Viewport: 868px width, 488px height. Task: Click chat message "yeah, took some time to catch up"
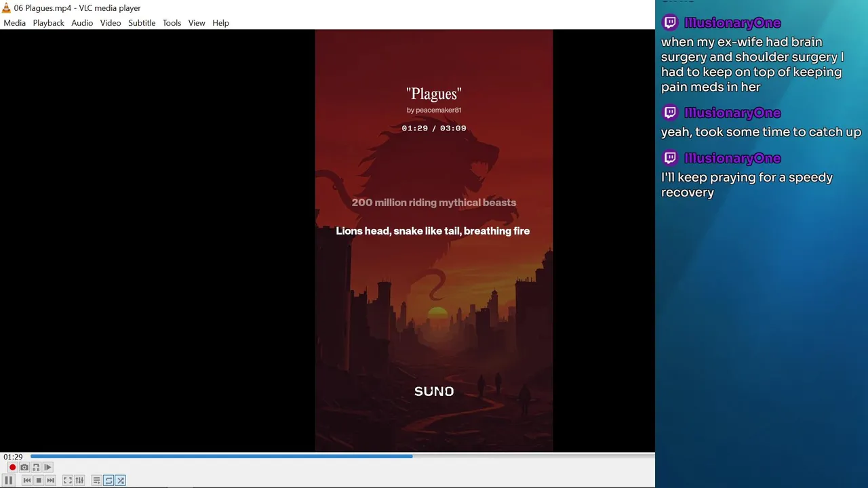click(x=761, y=132)
